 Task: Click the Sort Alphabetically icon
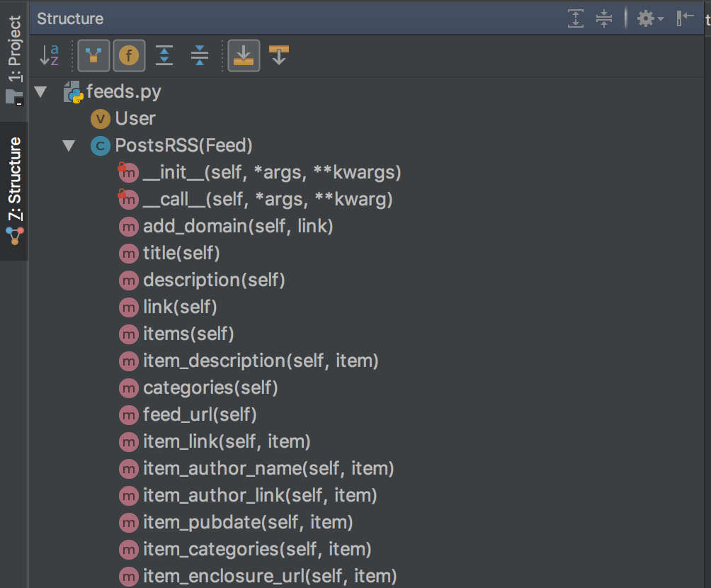(x=49, y=55)
